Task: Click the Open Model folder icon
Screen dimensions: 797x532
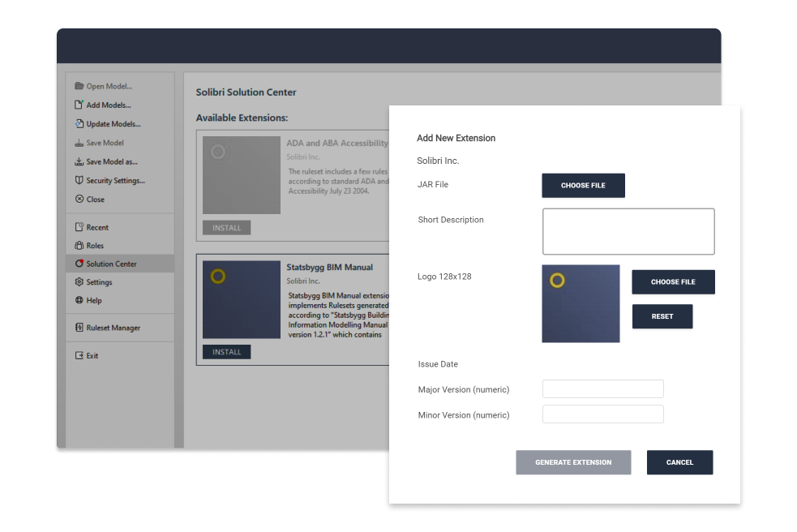Action: [x=79, y=86]
